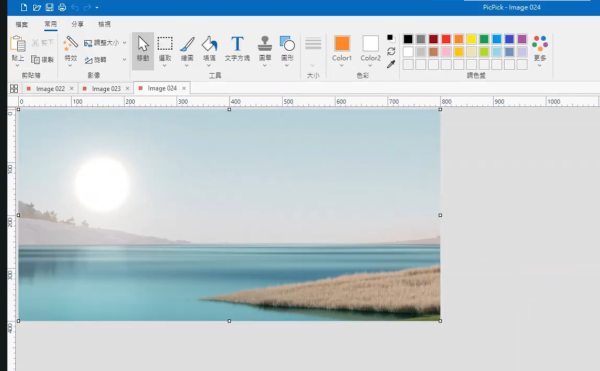Close the Image 024 tab
This screenshot has width=600, height=371.
pos(184,88)
